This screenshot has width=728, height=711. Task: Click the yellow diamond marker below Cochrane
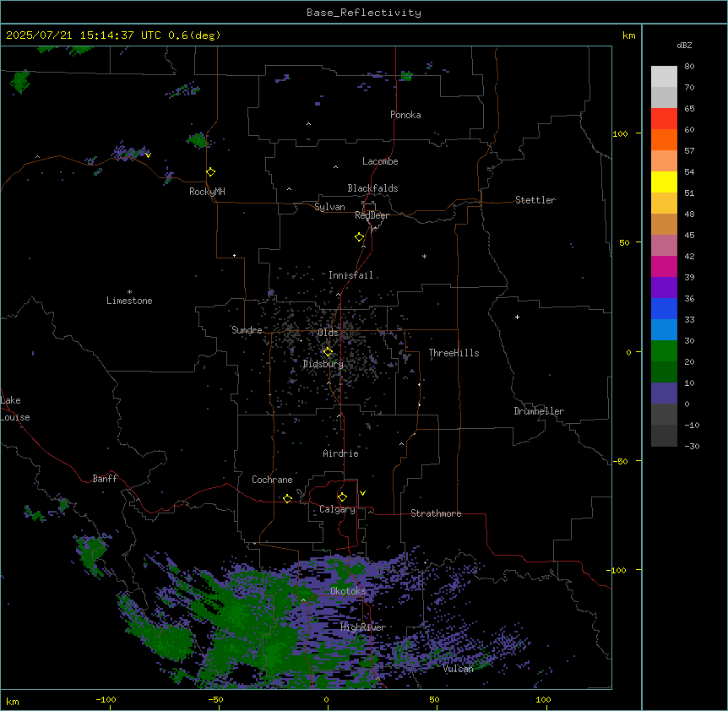287,498
